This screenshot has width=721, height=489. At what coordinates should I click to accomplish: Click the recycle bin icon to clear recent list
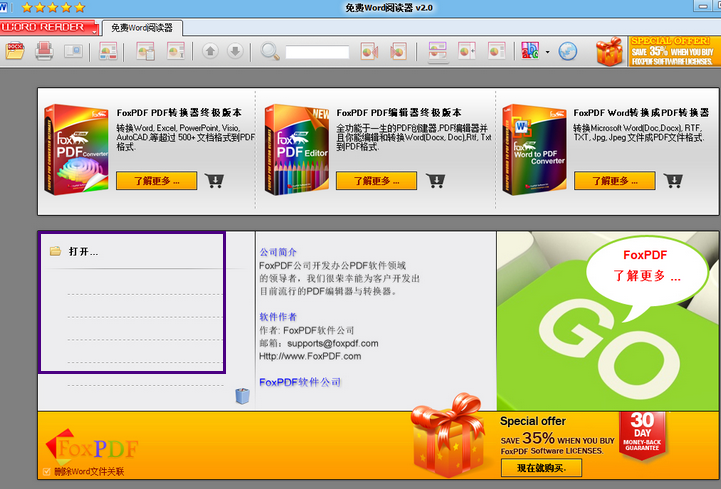pyautogui.click(x=242, y=396)
